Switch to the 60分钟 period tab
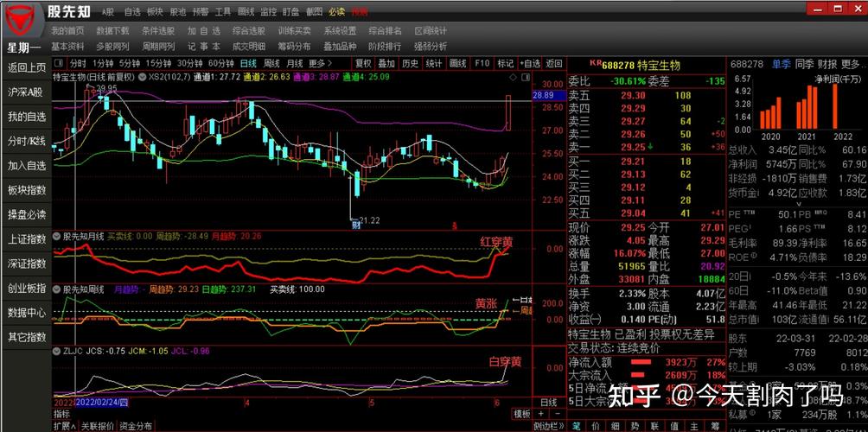This screenshot has height=432, width=868. (220, 63)
